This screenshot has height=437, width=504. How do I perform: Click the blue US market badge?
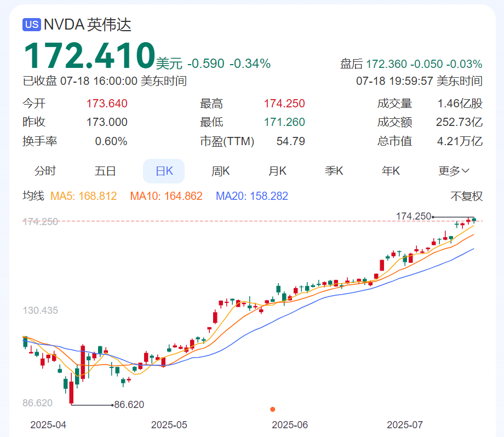pos(32,25)
